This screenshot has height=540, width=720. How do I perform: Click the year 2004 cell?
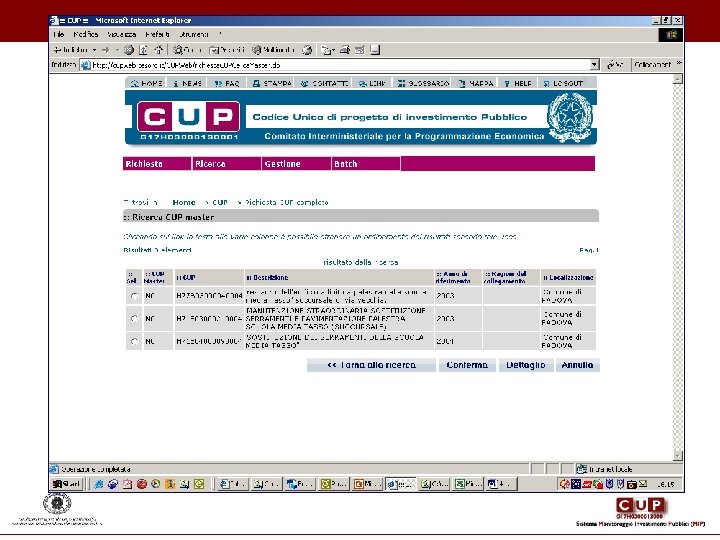click(458, 341)
